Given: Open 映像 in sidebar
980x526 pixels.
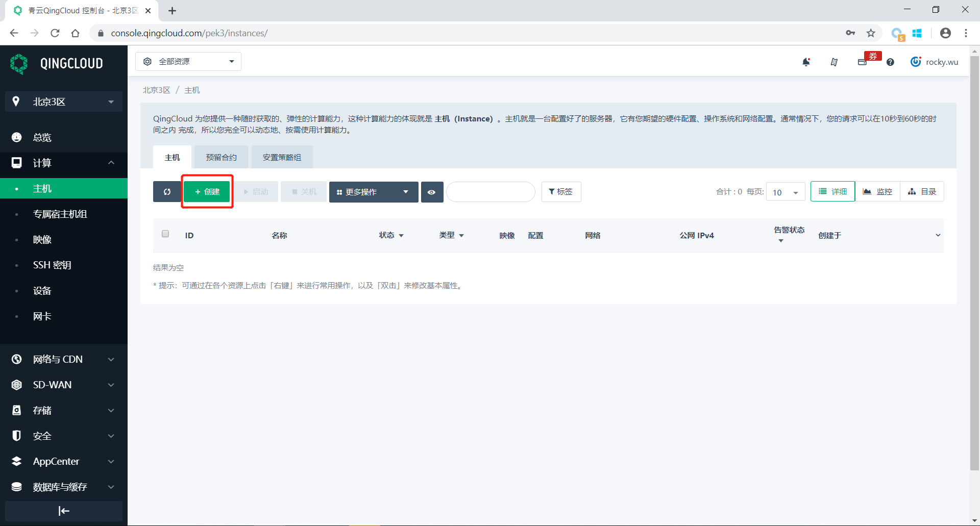Looking at the screenshot, I should point(64,239).
